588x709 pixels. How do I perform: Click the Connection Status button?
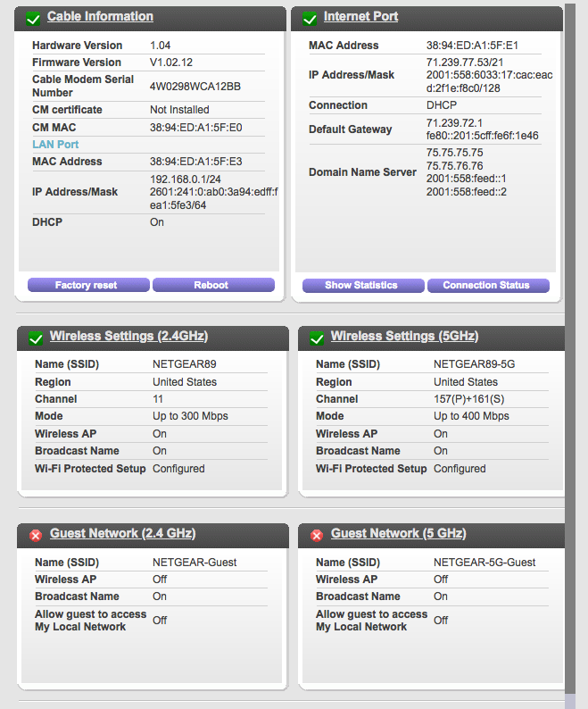click(489, 286)
